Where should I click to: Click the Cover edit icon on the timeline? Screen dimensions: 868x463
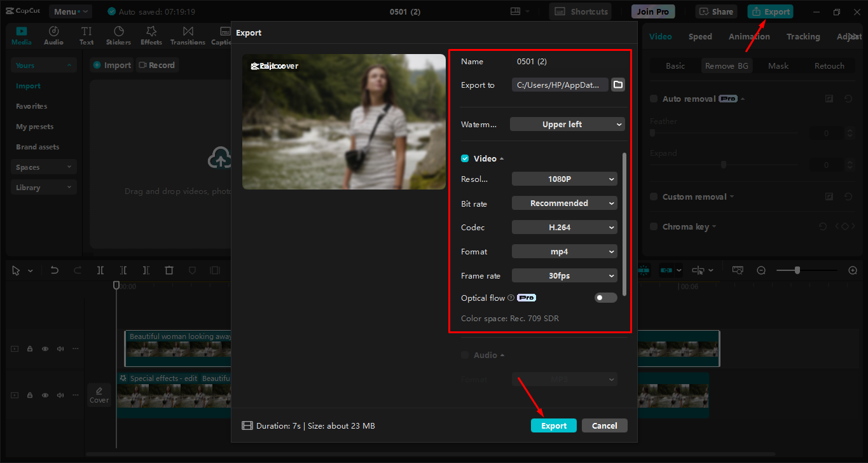(x=99, y=394)
